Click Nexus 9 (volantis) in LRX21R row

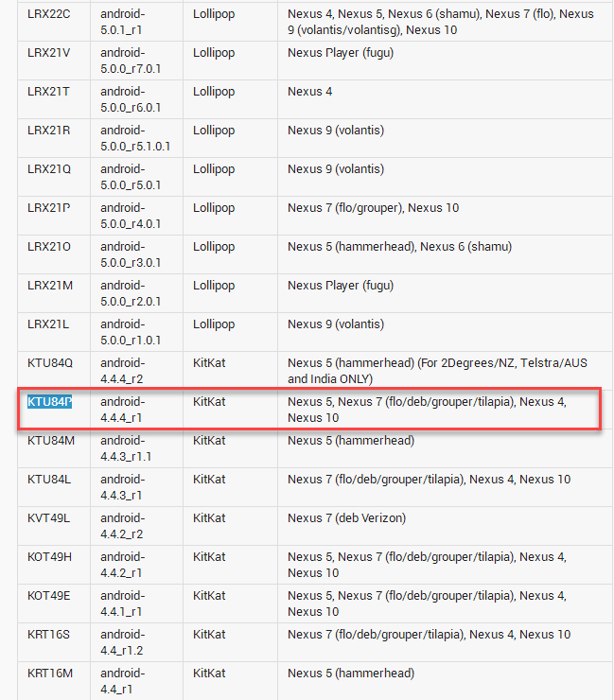coord(336,131)
